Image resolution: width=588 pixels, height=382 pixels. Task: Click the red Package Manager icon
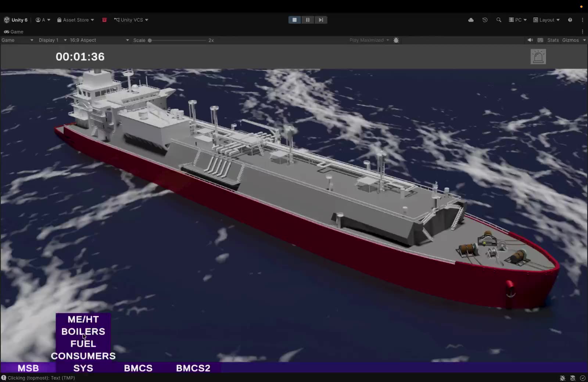[104, 20]
